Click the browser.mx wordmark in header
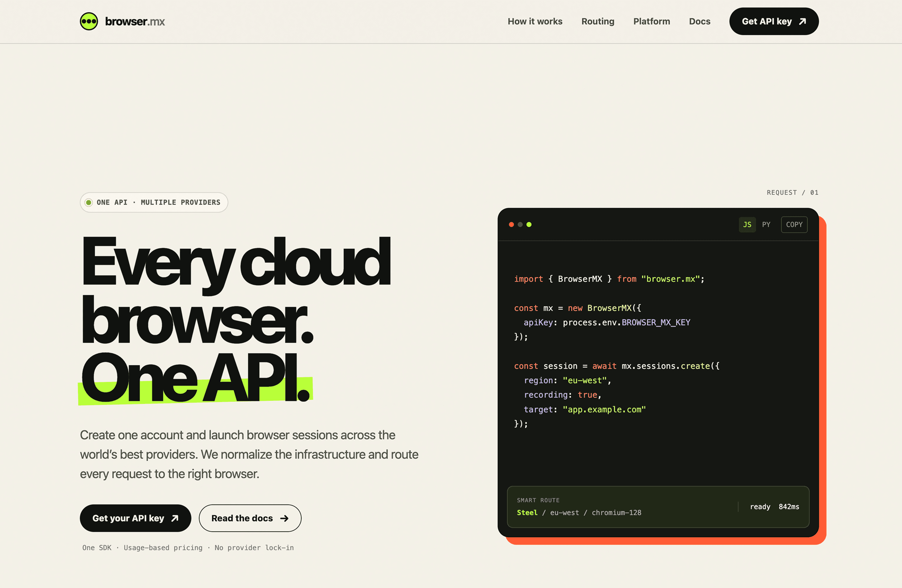 click(135, 22)
